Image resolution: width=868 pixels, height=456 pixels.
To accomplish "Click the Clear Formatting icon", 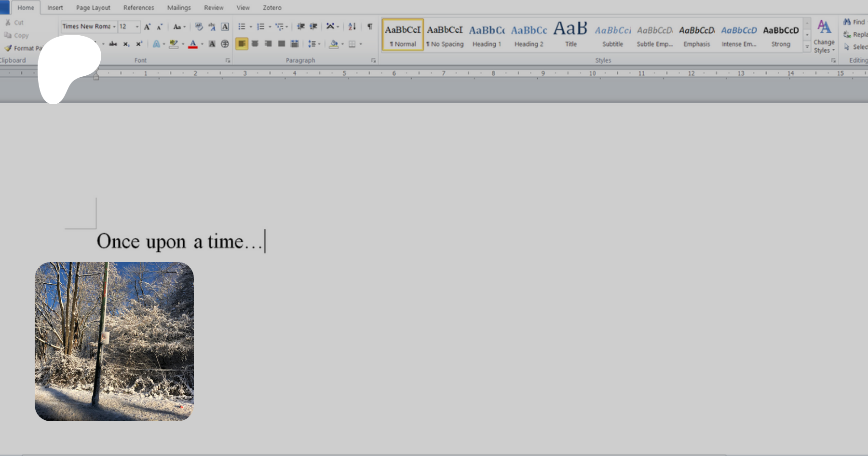I will pyautogui.click(x=199, y=27).
